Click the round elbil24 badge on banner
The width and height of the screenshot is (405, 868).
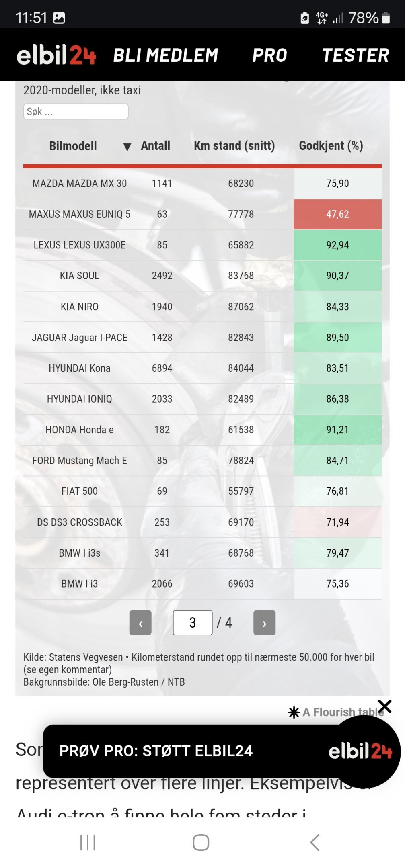point(364,751)
